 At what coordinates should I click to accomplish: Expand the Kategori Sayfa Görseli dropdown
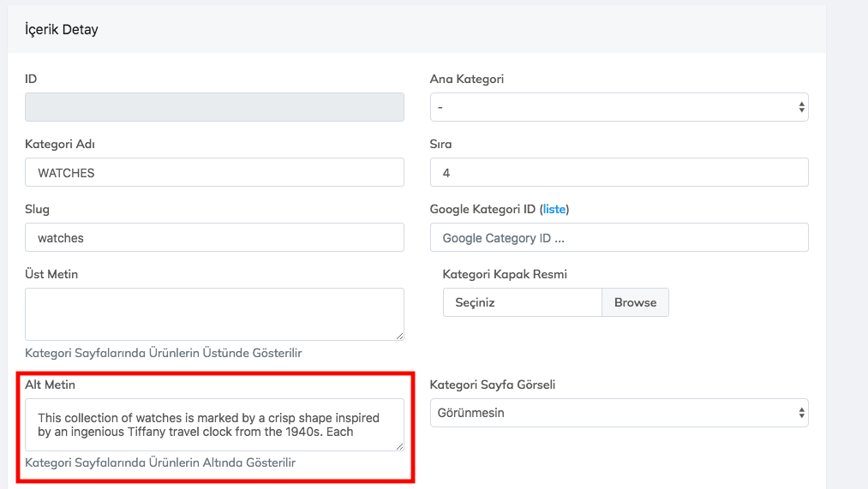tap(619, 413)
